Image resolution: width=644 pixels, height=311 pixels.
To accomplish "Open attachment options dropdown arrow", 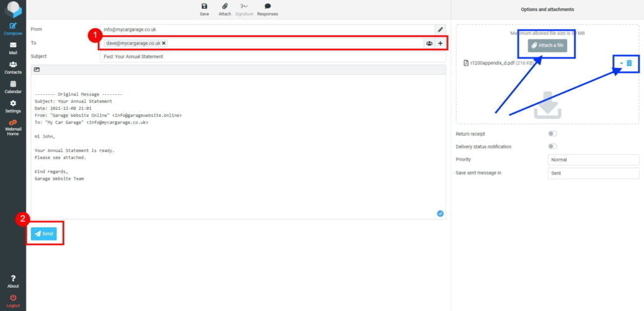I will point(621,63).
